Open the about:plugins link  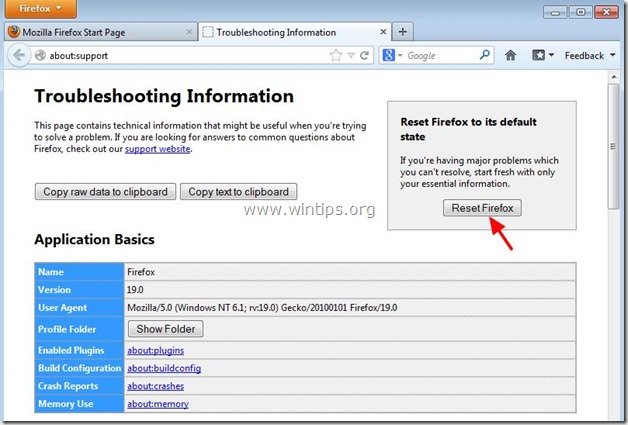(x=155, y=350)
